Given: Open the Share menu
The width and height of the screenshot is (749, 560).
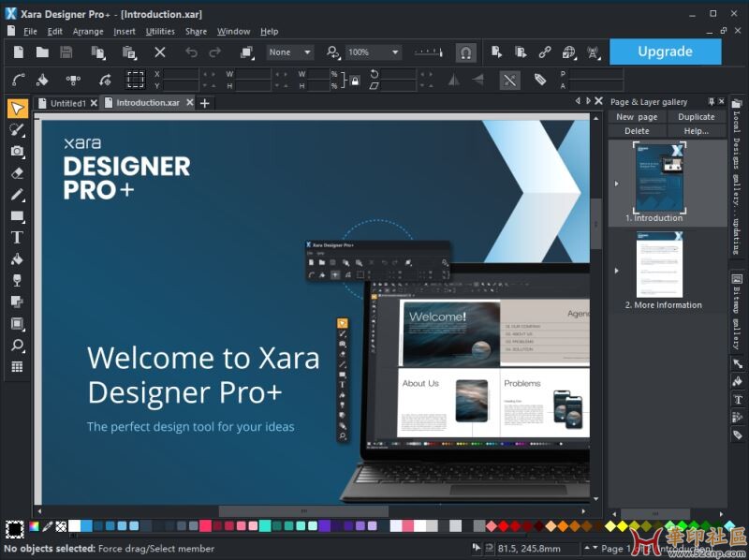Looking at the screenshot, I should click(196, 32).
